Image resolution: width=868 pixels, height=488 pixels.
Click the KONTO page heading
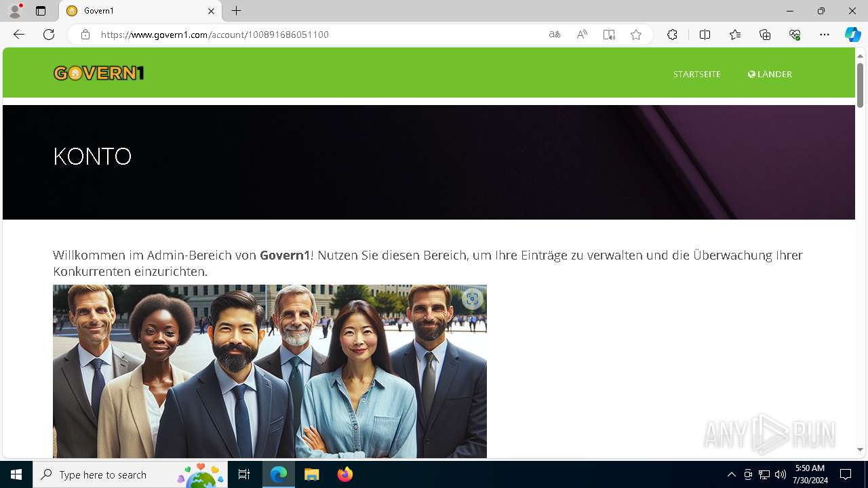pyautogui.click(x=92, y=157)
